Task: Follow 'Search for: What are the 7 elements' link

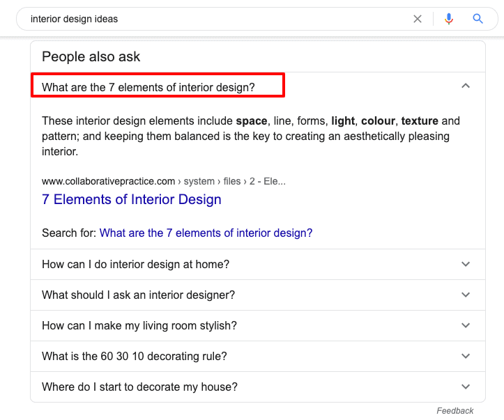Action: 206,233
